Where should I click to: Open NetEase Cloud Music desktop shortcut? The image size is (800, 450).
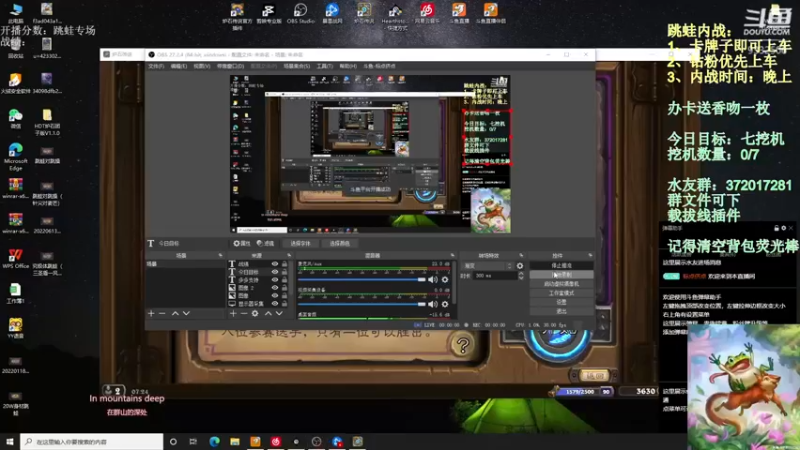pyautogui.click(x=427, y=14)
